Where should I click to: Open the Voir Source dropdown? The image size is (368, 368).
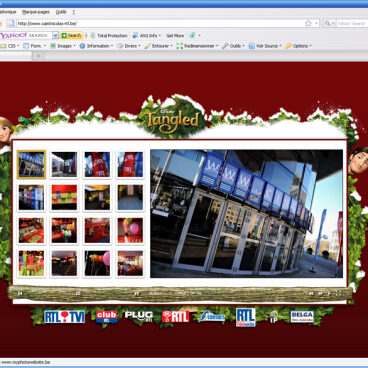pos(265,46)
